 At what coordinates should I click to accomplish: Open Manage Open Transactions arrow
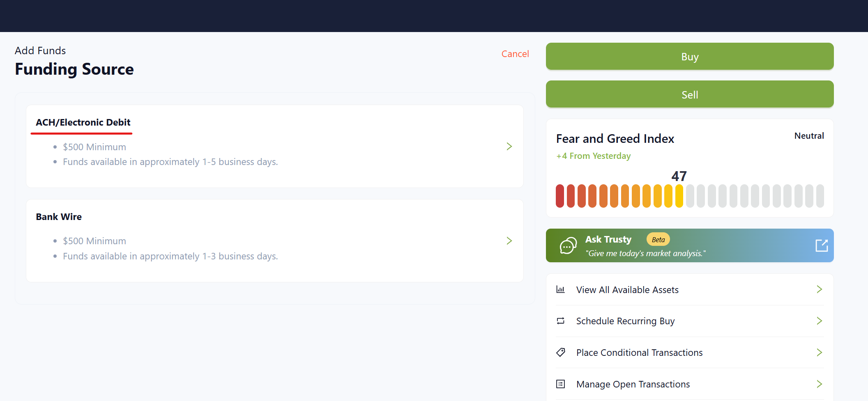(819, 384)
